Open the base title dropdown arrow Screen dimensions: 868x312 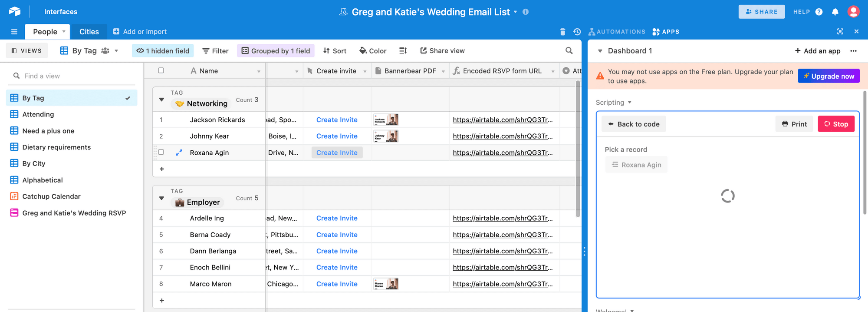coord(516,12)
